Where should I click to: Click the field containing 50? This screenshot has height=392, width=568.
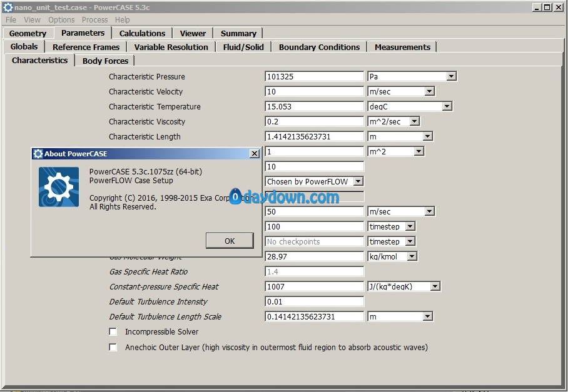pos(314,211)
